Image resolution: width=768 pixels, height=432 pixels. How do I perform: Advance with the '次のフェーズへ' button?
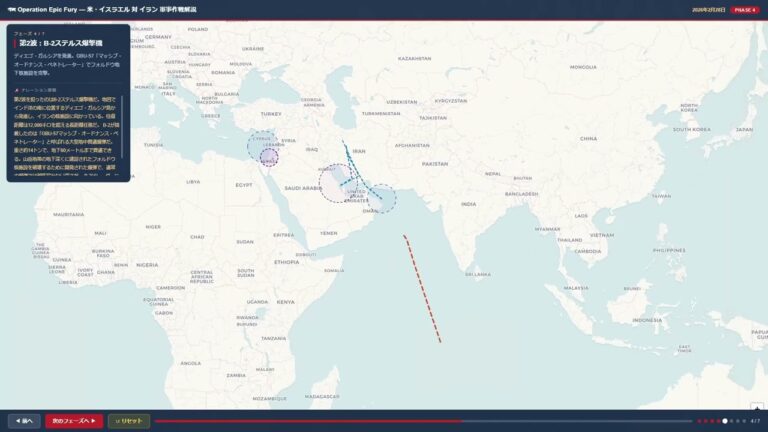[73, 421]
